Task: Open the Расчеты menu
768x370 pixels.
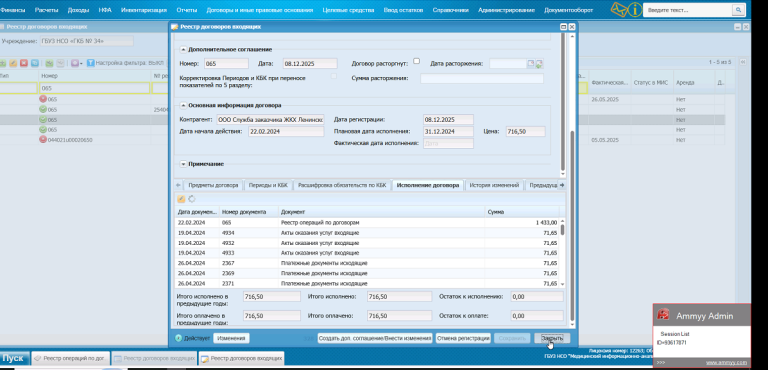Action: point(46,10)
